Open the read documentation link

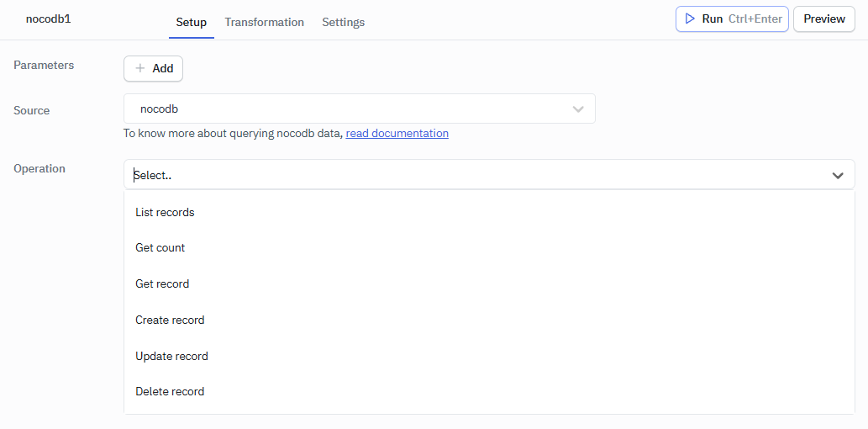tap(397, 133)
